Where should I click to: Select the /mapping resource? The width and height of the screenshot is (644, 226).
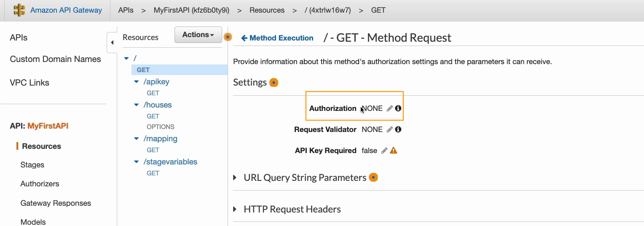[160, 139]
